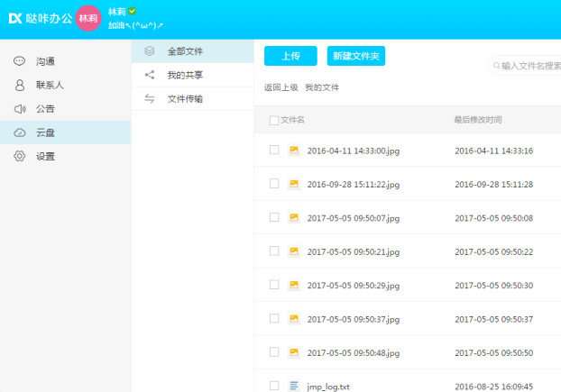Image resolution: width=561 pixels, height=392 pixels.
Task: Click the 返回上级 link
Action: coord(280,87)
